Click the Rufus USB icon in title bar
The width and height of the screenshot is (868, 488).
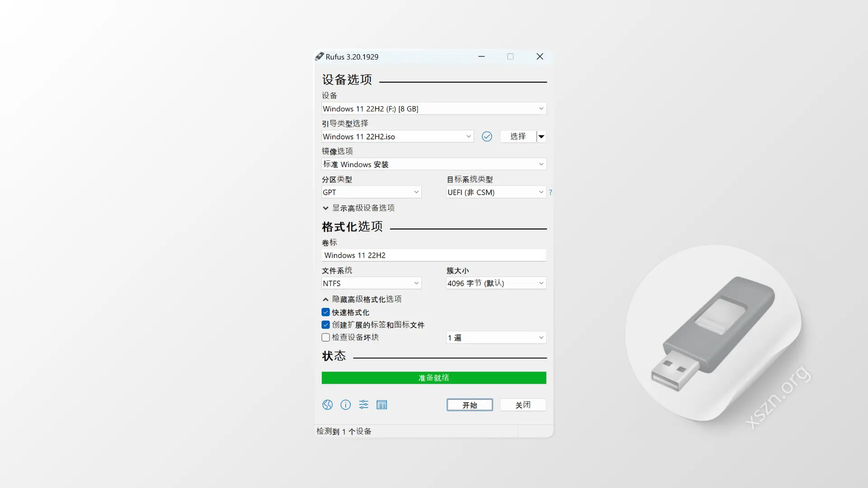320,56
